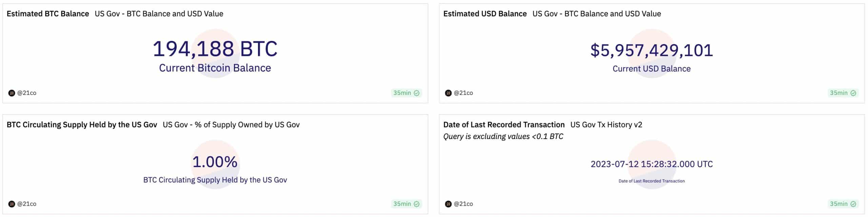Open the @21co link under Last Recorded Transaction
The width and height of the screenshot is (868, 217).
463,204
